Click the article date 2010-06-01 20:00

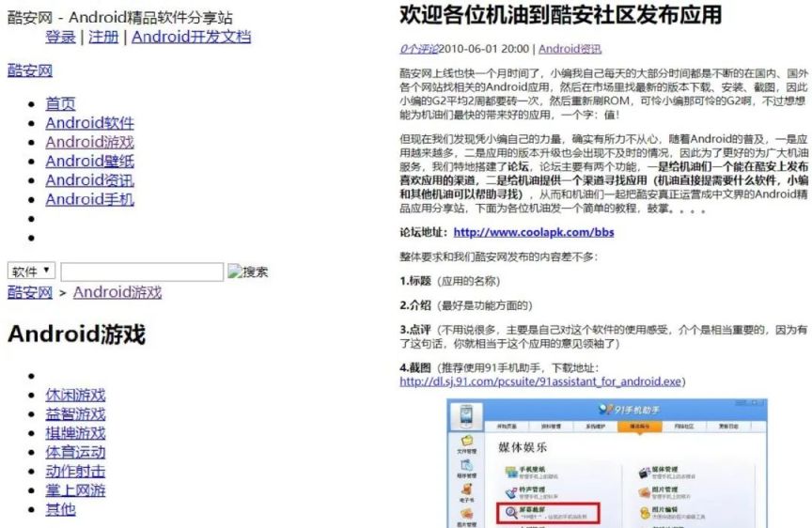(x=484, y=49)
